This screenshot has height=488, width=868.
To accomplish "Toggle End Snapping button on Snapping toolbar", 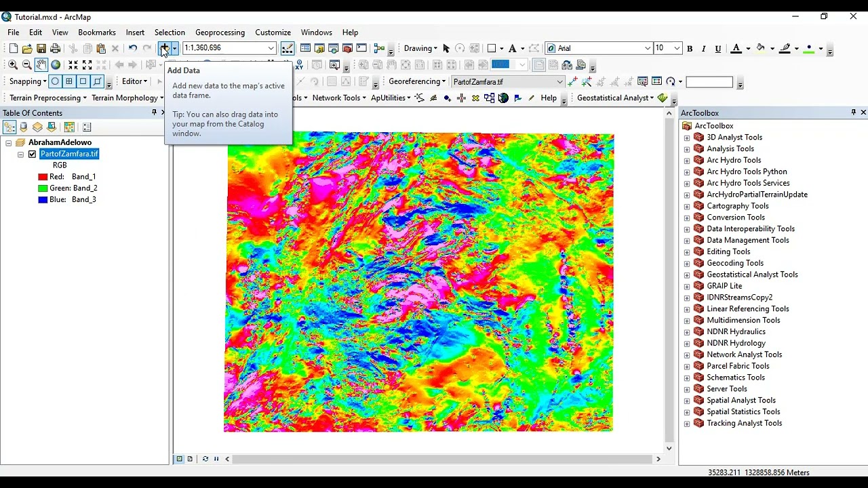I will tap(69, 81).
